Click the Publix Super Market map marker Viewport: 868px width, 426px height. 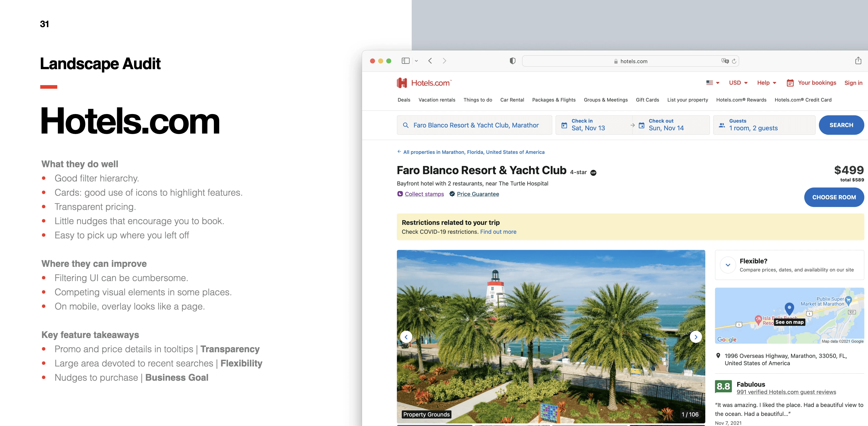click(x=848, y=300)
